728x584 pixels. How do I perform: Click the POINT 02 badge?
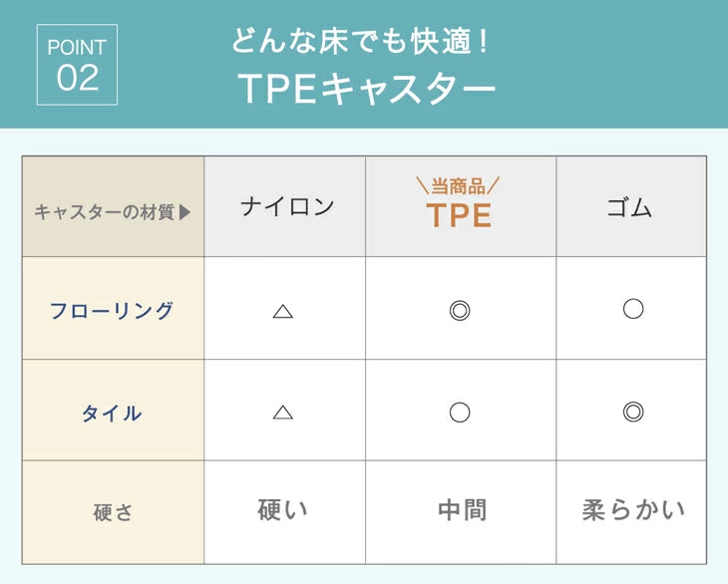click(x=77, y=65)
